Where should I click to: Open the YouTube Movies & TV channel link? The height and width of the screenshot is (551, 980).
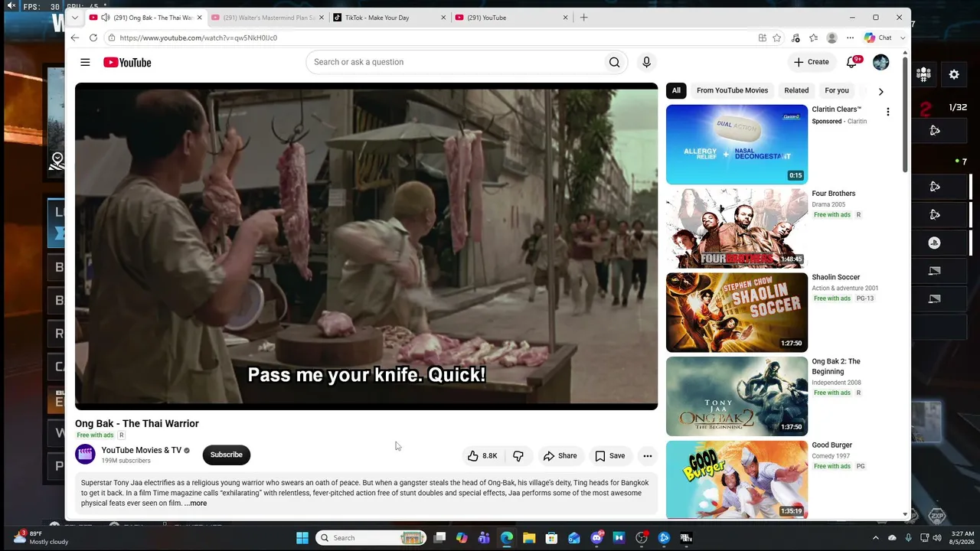[x=142, y=450]
